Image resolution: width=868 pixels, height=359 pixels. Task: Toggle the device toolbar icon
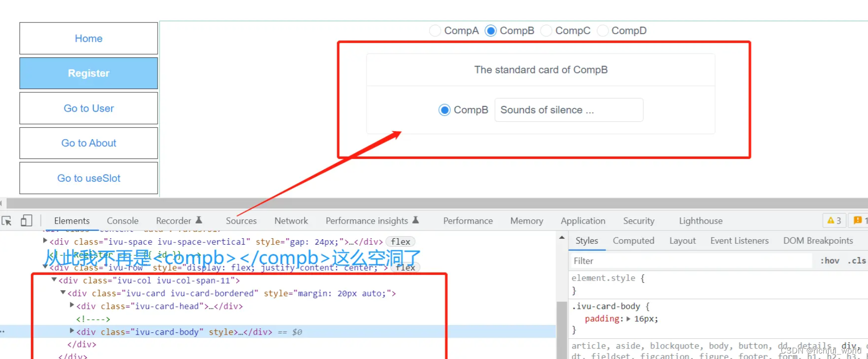[26, 221]
